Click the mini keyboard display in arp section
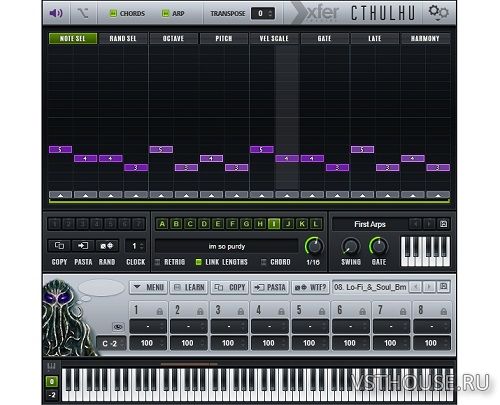Viewport: 500px width, 405px height. (425, 251)
